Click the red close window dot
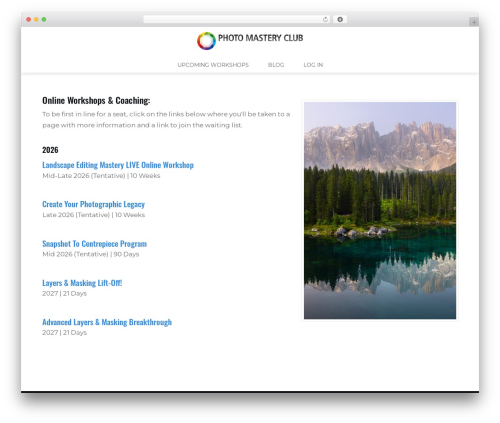Screen dimensions: 500x423 pyautogui.click(x=29, y=20)
